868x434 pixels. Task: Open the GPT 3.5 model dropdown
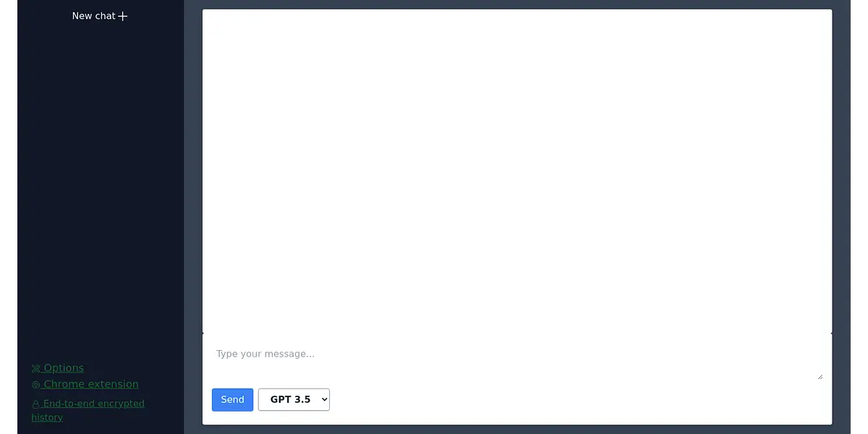click(x=294, y=399)
